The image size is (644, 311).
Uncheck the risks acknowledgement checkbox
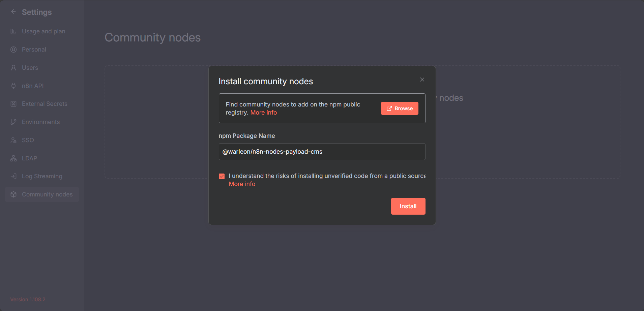coord(222,176)
